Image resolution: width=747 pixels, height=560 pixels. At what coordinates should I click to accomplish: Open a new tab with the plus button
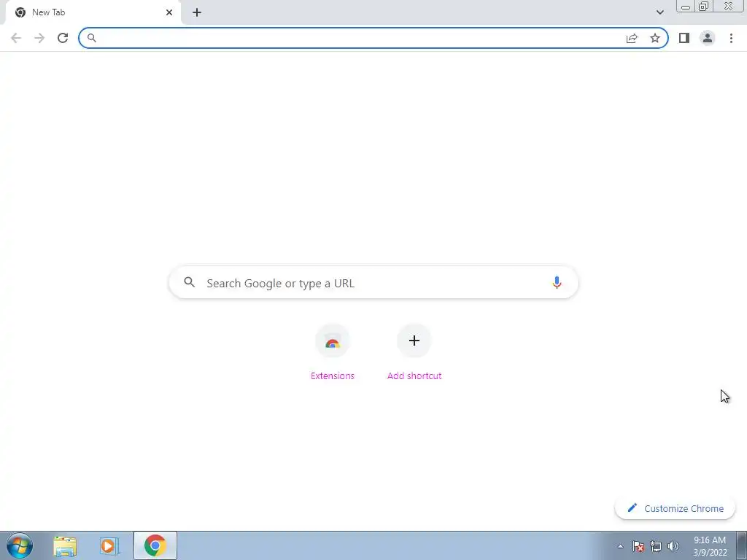[197, 12]
